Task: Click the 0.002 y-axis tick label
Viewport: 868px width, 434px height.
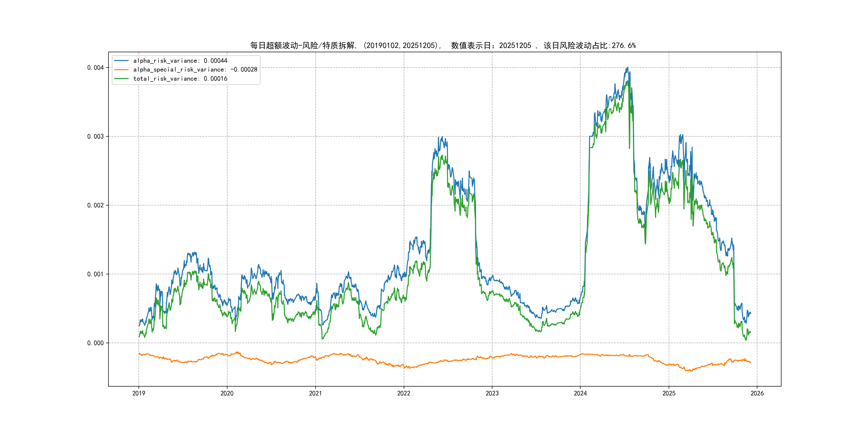Action: click(95, 205)
